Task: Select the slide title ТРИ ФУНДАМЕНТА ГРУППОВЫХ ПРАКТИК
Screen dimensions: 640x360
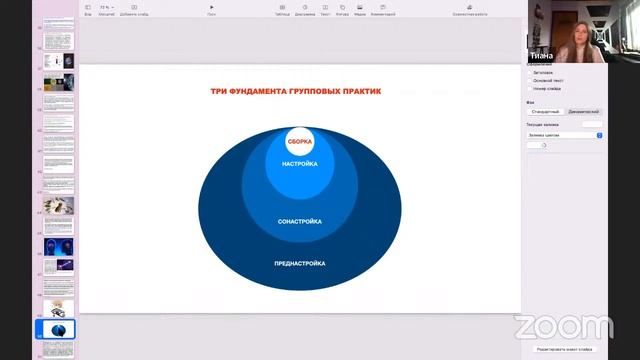Action: pos(296,91)
